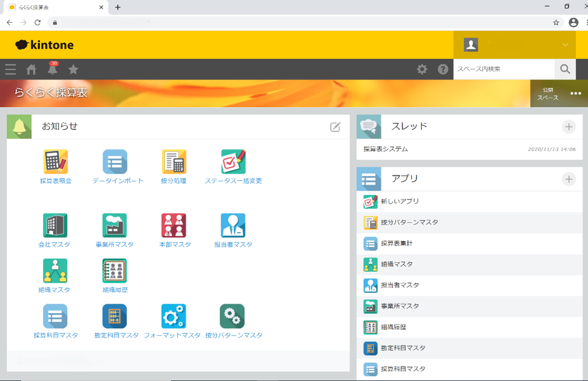The height and width of the screenshot is (381, 588).
Task: Click the notifications bell with badge
Action: point(52,69)
